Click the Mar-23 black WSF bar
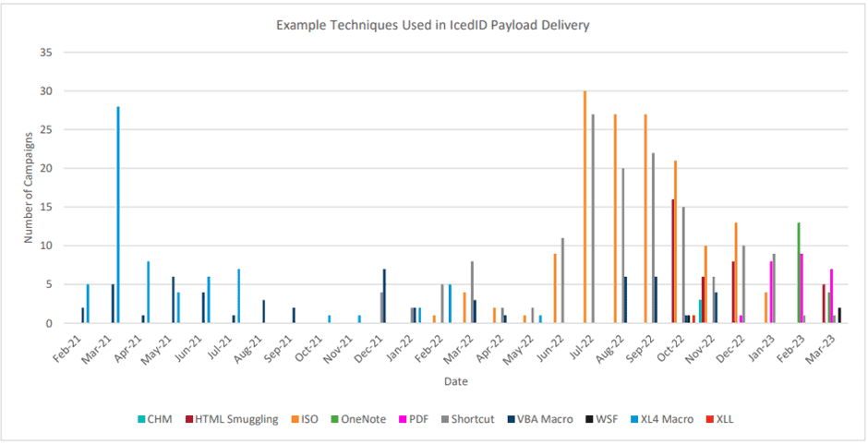Viewport: 868px width, 444px height. [839, 316]
